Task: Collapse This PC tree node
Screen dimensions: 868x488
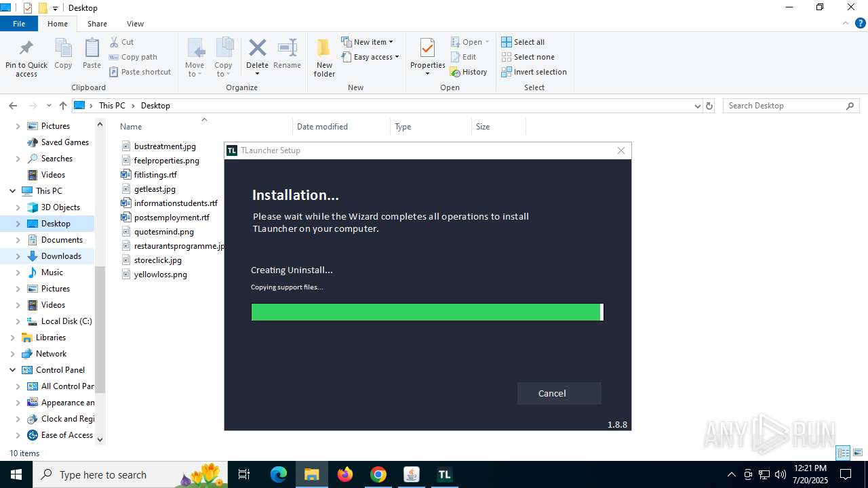Action: [12, 191]
